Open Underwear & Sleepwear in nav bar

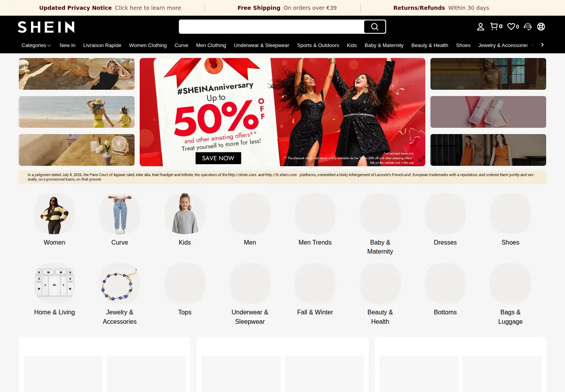click(261, 45)
